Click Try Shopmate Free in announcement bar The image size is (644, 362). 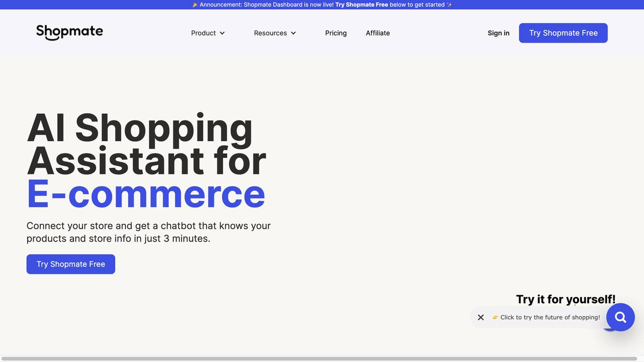click(362, 5)
